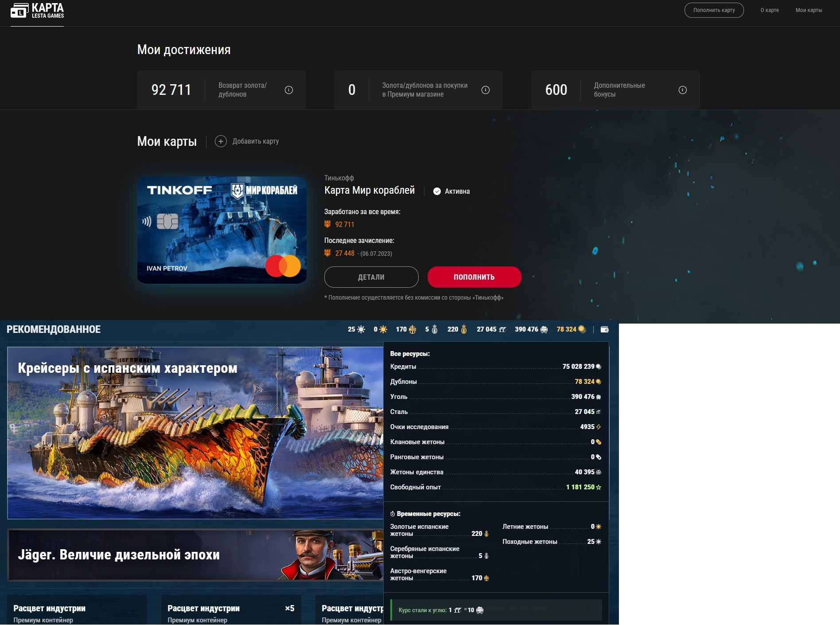Open the Jäger. Величие дизельной эпохи banner
This screenshot has width=840, height=625.
195,555
